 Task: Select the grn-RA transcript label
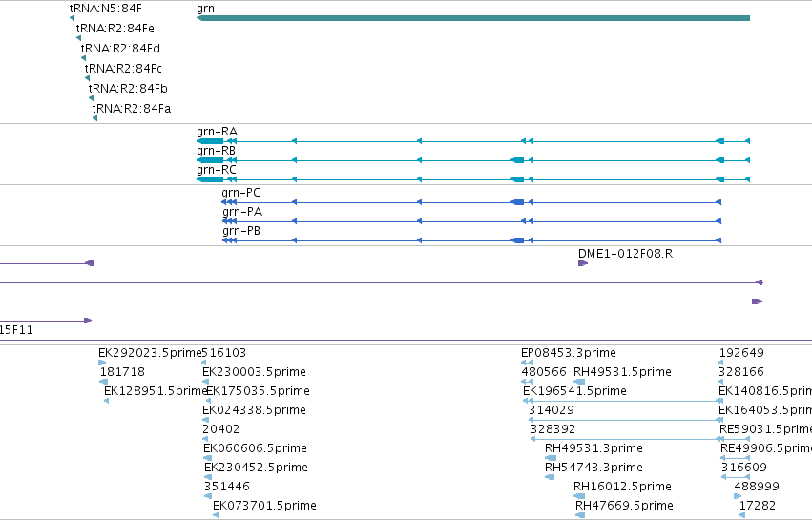coord(217,132)
